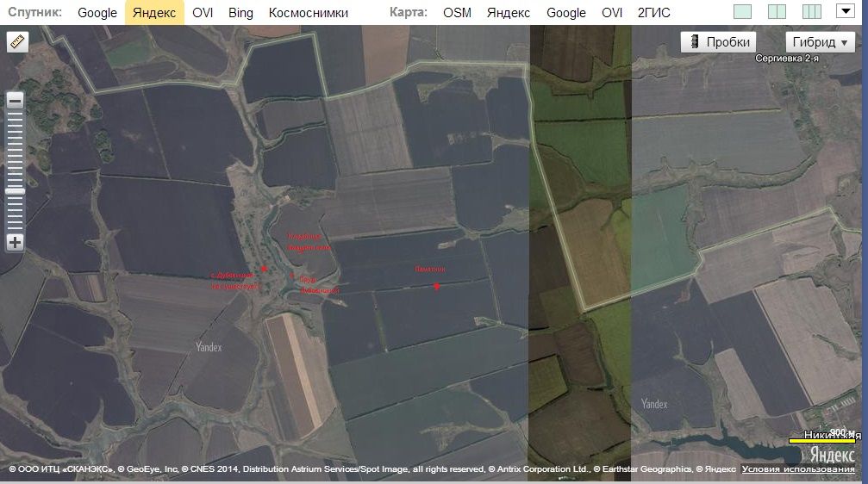Open the black triangle dropdown menu
This screenshot has width=868, height=484.
[x=845, y=12]
